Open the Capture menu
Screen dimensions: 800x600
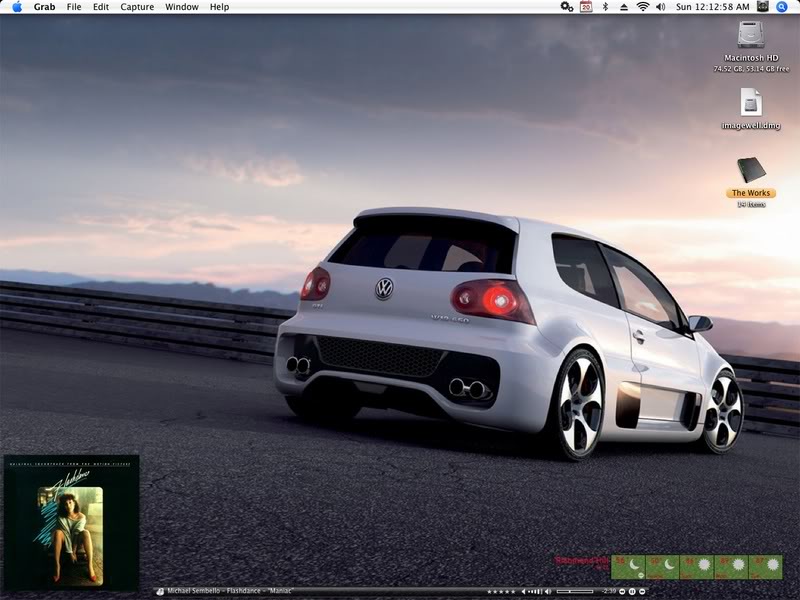coord(137,7)
